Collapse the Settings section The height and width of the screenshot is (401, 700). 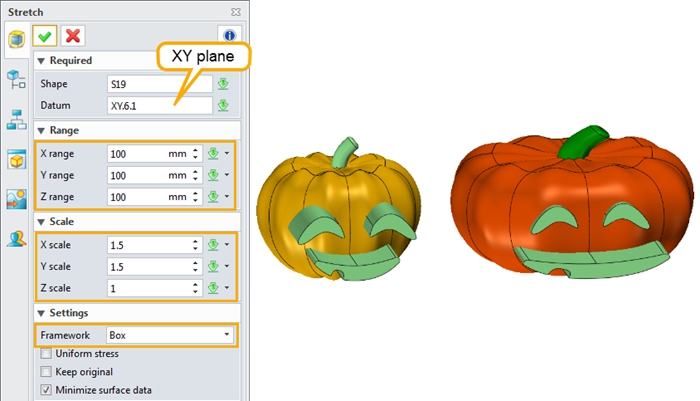coord(41,313)
